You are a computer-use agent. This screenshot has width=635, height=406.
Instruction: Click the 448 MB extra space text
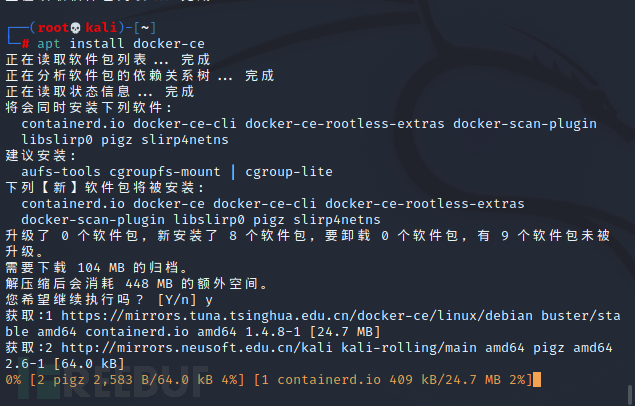pyautogui.click(x=149, y=284)
